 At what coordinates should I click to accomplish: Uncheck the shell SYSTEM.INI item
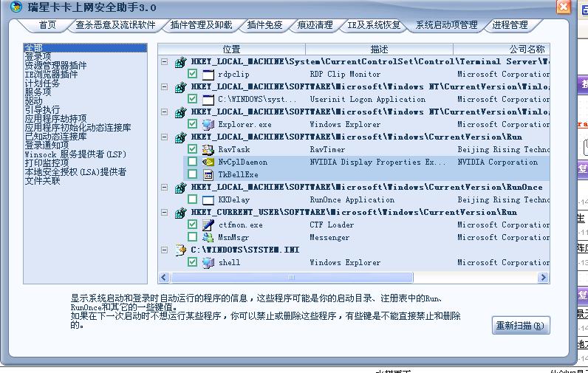(192, 262)
